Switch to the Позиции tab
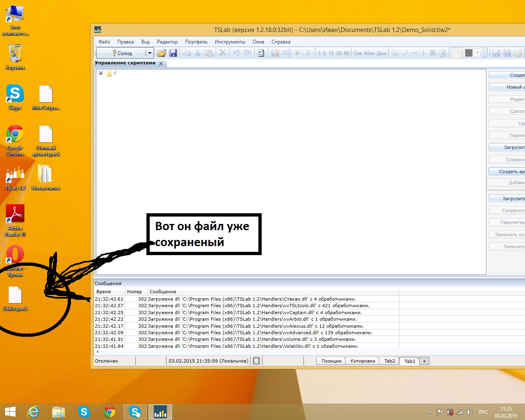Image resolution: width=525 pixels, height=420 pixels. [x=331, y=361]
